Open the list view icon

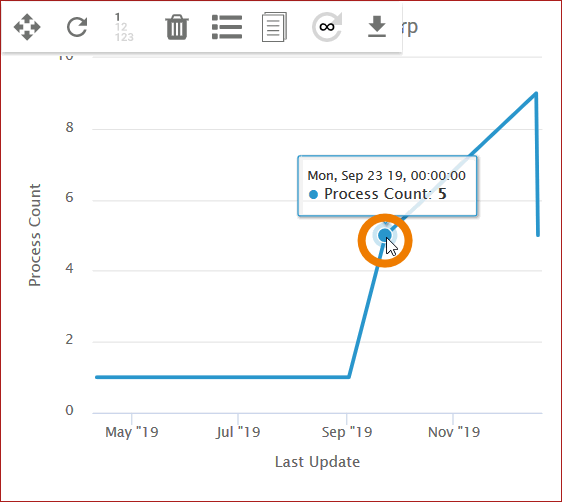(227, 27)
